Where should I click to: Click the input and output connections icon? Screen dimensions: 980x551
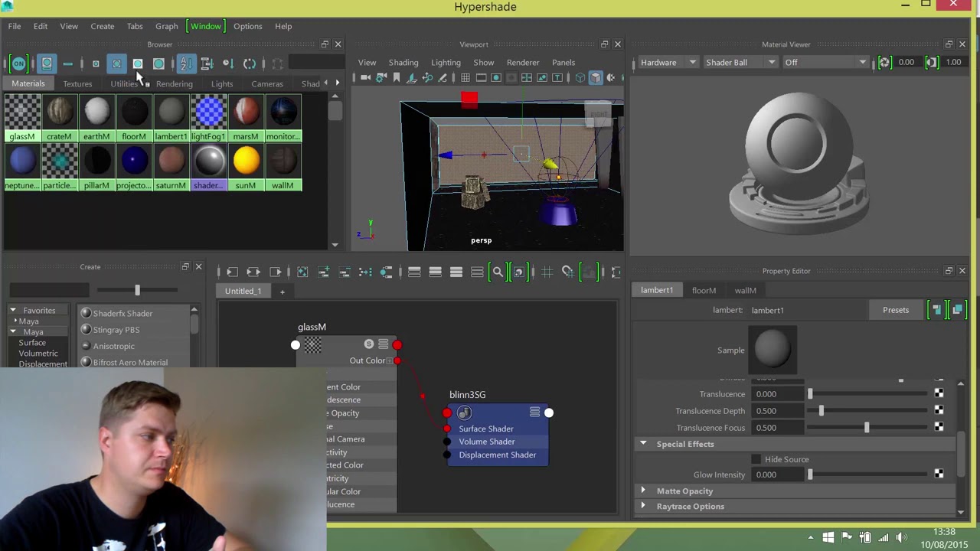point(253,272)
